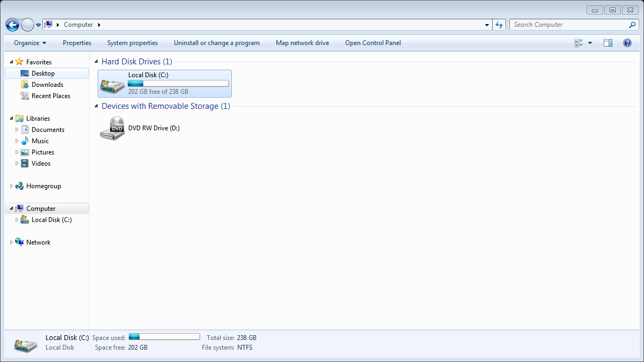Open the help question mark icon
644x362 pixels.
coord(627,43)
